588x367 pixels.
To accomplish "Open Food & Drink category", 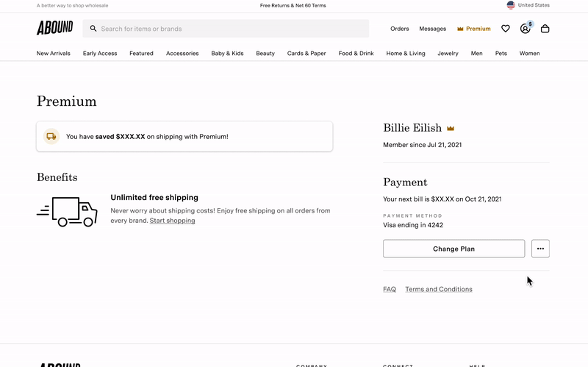I will coord(356,53).
